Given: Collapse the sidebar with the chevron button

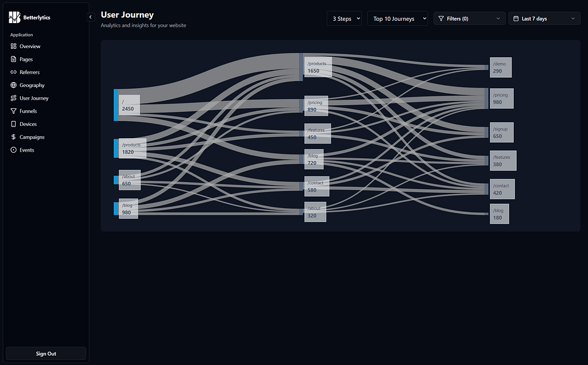Looking at the screenshot, I should point(91,17).
